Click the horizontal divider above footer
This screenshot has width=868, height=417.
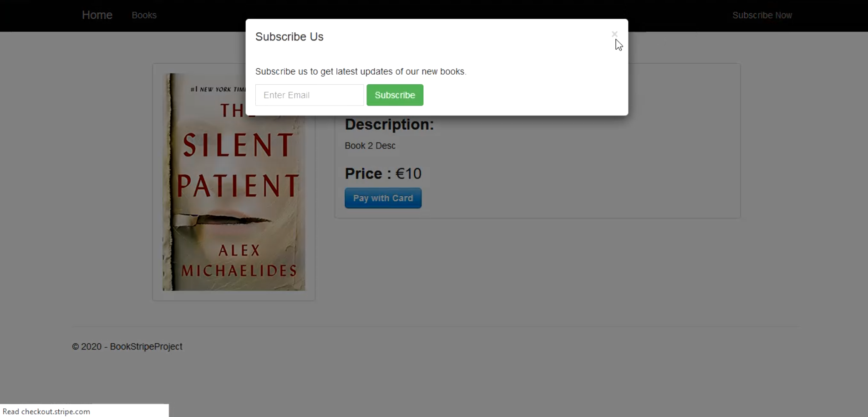click(x=435, y=326)
